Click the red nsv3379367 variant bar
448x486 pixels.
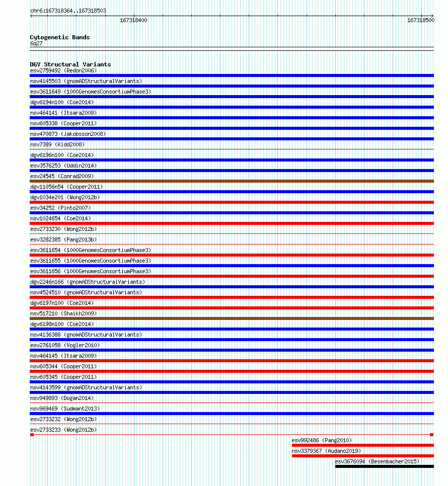click(363, 456)
